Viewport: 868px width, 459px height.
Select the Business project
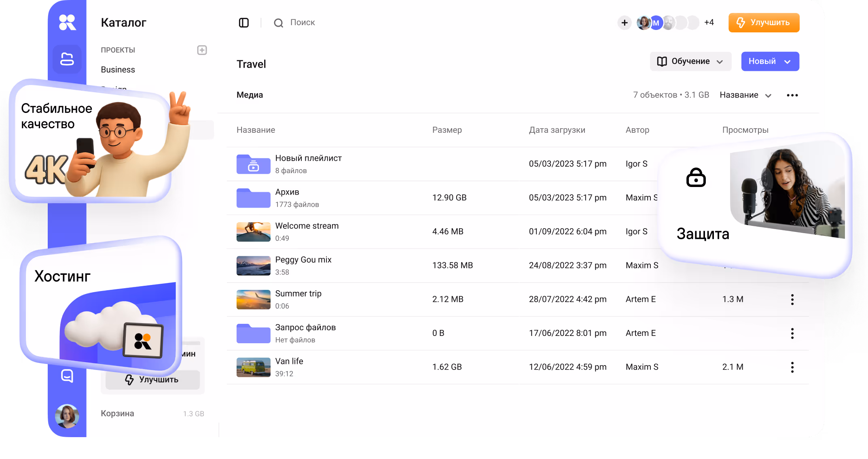[x=118, y=70]
